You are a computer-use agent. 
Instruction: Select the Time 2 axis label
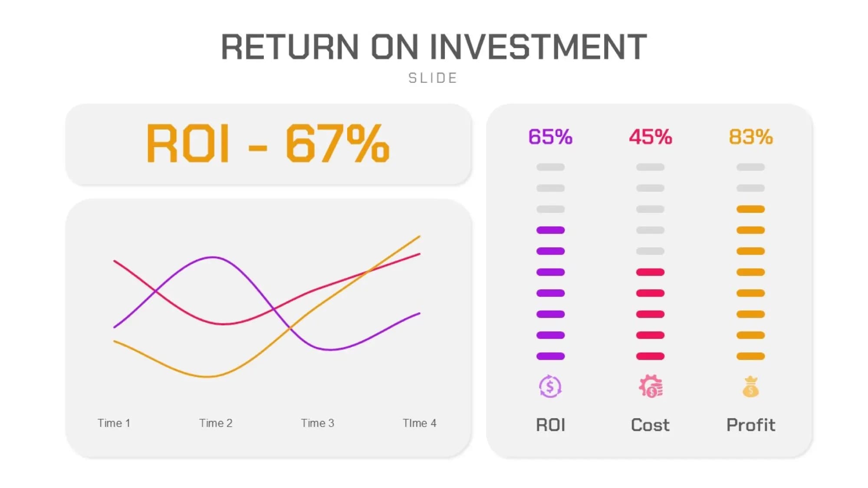tap(216, 423)
